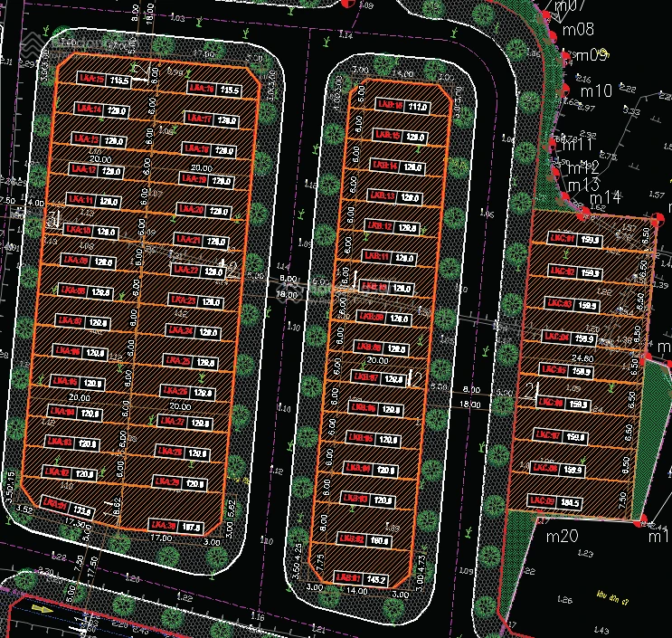Click area value 173.8 beside LKA:01
The image size is (672, 638).
[81, 511]
